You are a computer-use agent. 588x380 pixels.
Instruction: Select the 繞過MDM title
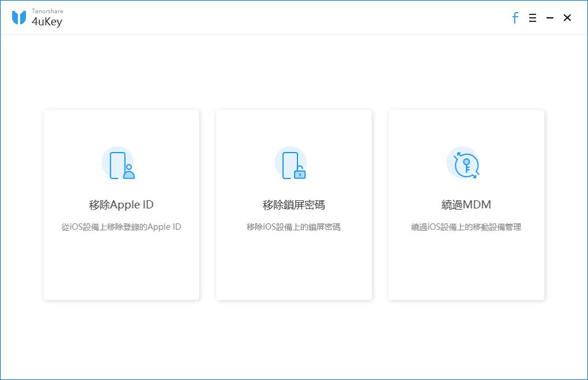tap(466, 205)
